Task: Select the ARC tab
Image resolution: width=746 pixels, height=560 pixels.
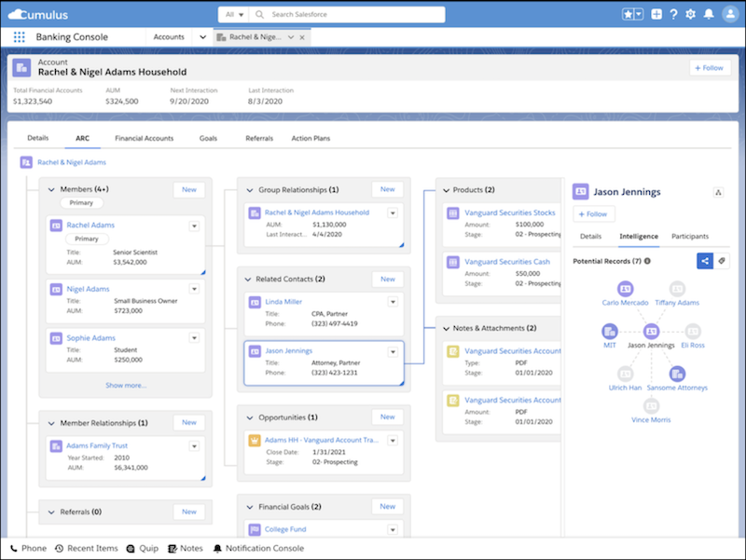Action: pos(82,138)
